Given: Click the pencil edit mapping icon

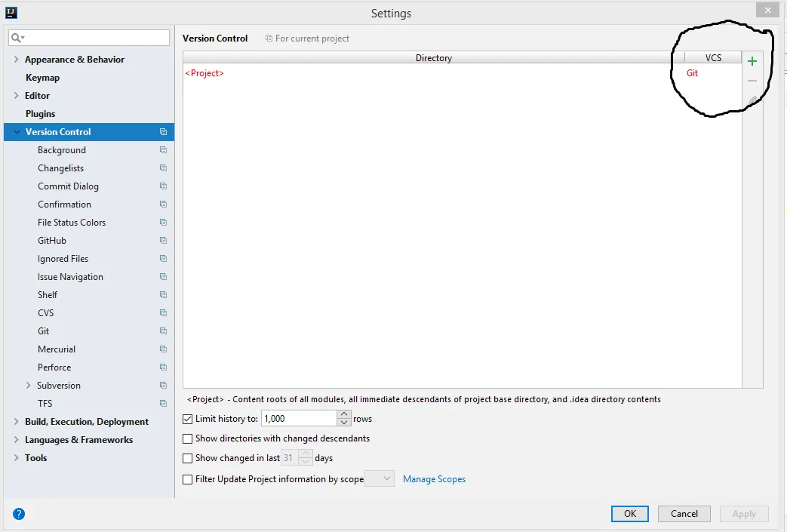Looking at the screenshot, I should point(752,101).
